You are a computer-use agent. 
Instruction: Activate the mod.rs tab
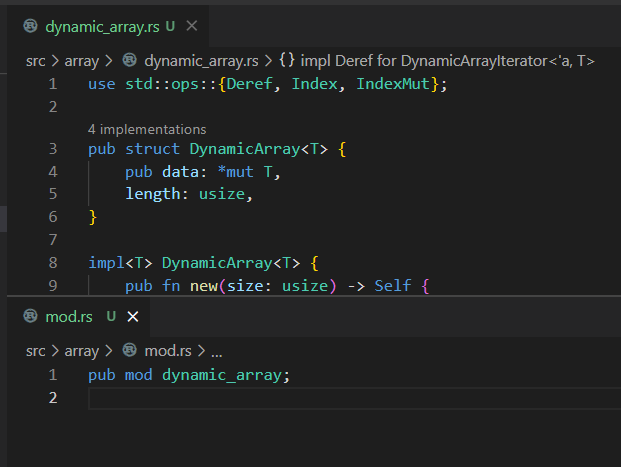tap(68, 316)
